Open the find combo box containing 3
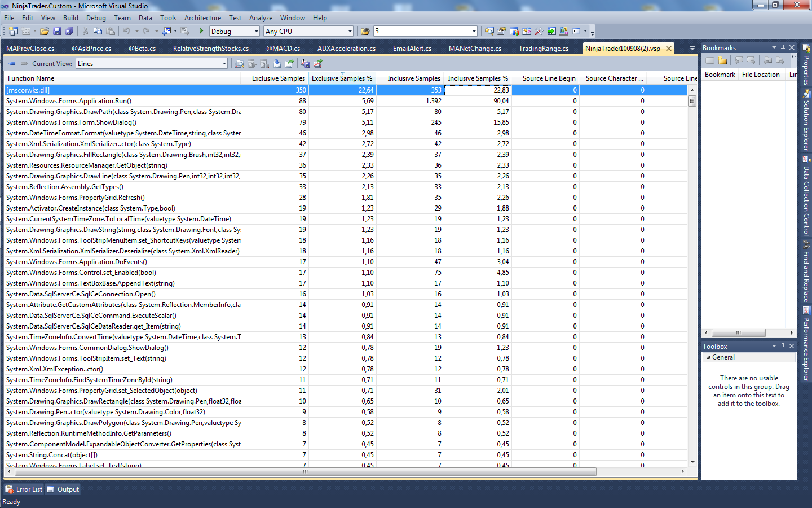Screen dimensions: 812x508 coord(425,32)
